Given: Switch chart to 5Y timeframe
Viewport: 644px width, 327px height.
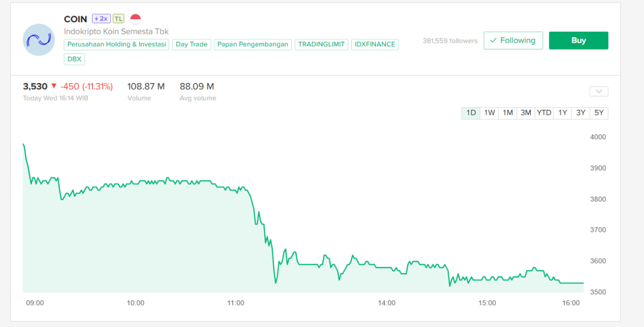Looking at the screenshot, I should coord(599,113).
